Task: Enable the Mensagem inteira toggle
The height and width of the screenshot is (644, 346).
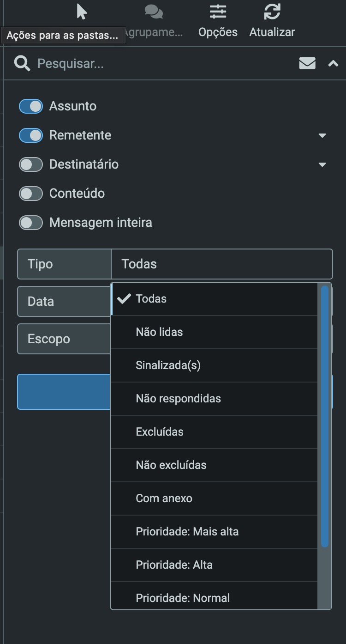Action: [x=30, y=222]
